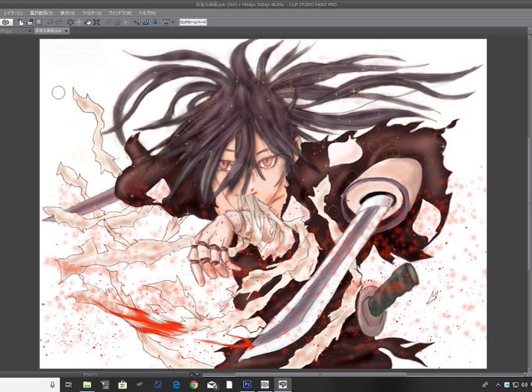Select the active .psb document tab

[x=52, y=31]
